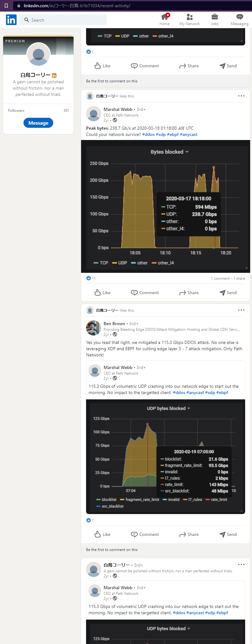
Task: Send Ben Brown's post via message
Action: pos(228,534)
